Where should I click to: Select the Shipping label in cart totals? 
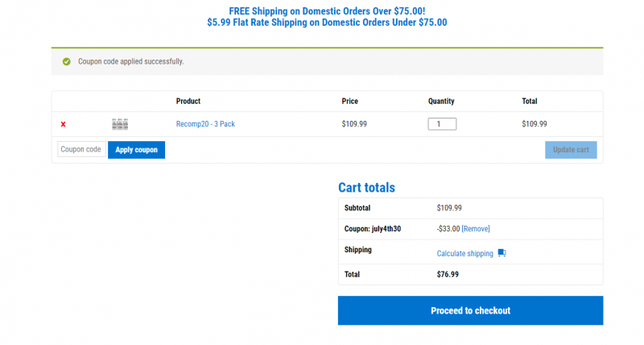(x=357, y=250)
